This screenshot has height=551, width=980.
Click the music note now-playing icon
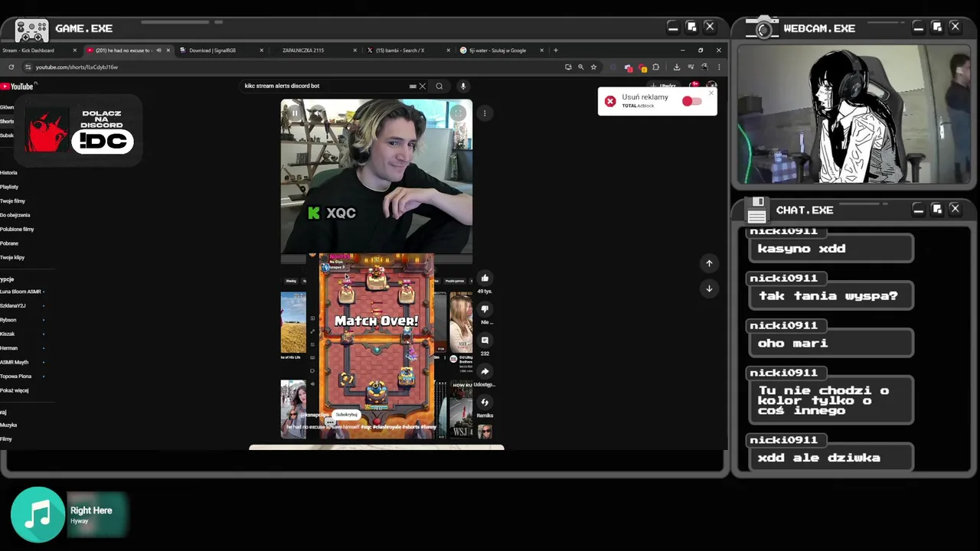[38, 515]
